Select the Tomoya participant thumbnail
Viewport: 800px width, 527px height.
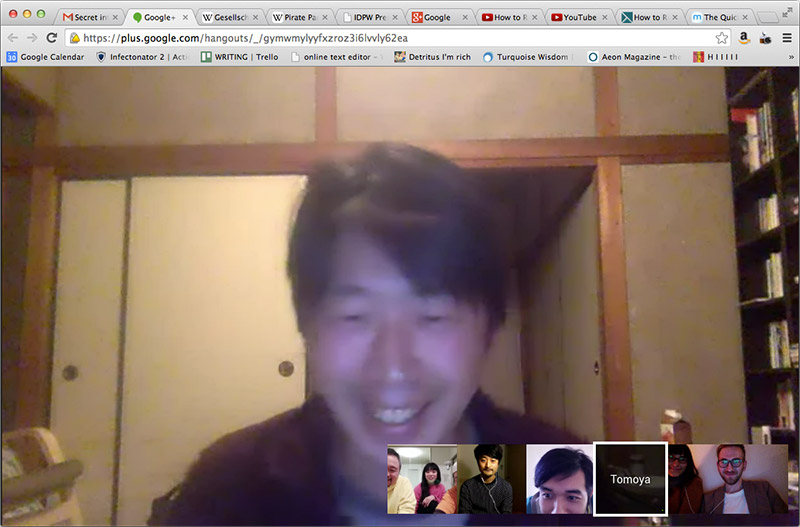(x=630, y=480)
